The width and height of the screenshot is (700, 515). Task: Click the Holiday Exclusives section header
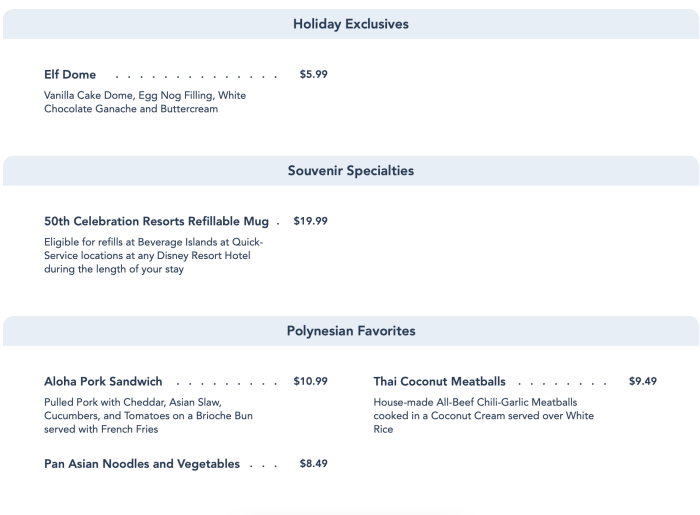tap(350, 24)
